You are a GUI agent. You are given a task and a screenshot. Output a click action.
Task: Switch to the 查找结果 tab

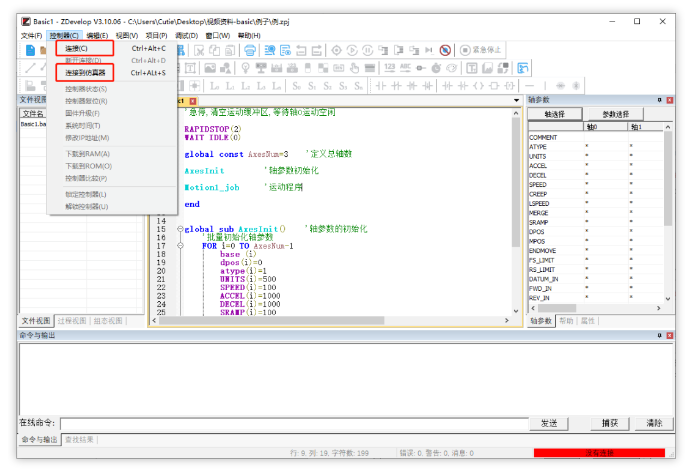coord(80,440)
